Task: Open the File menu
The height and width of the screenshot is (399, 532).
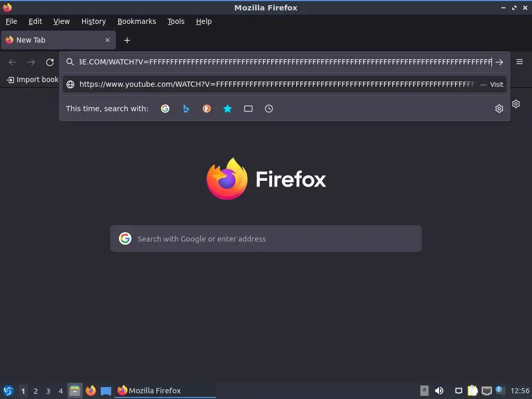Action: click(11, 21)
